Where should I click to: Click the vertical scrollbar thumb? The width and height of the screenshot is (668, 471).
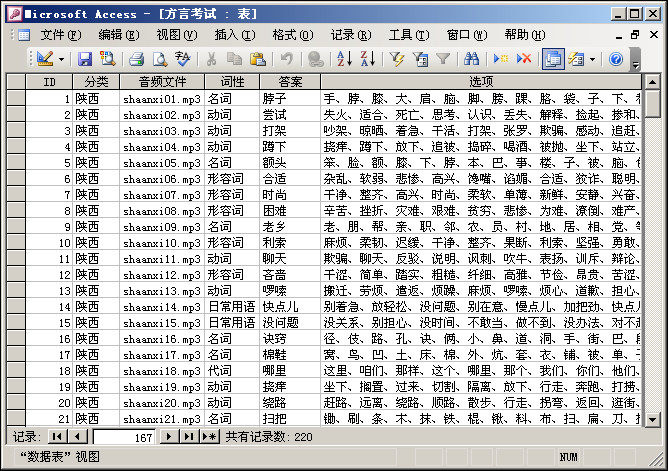pos(652,103)
